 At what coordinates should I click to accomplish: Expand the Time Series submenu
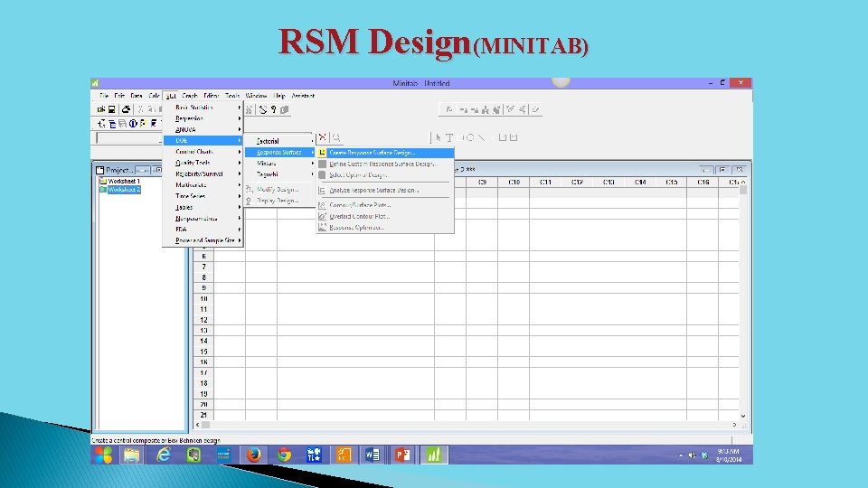[x=203, y=196]
